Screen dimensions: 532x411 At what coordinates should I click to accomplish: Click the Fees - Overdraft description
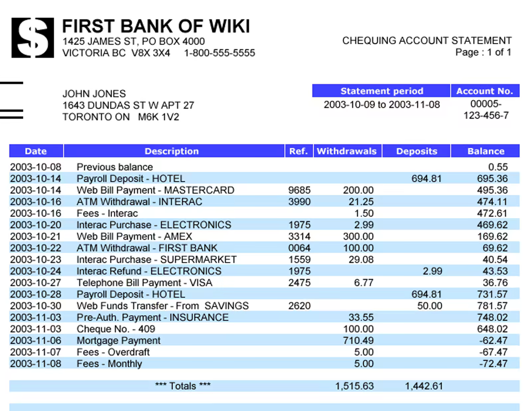click(x=113, y=352)
